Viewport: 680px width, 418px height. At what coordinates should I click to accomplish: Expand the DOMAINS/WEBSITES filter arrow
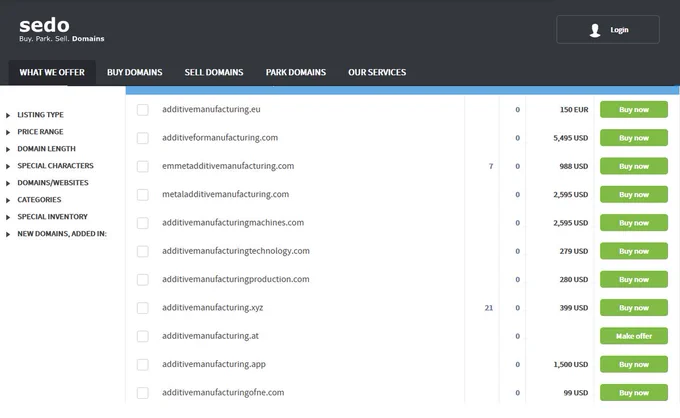pos(8,183)
